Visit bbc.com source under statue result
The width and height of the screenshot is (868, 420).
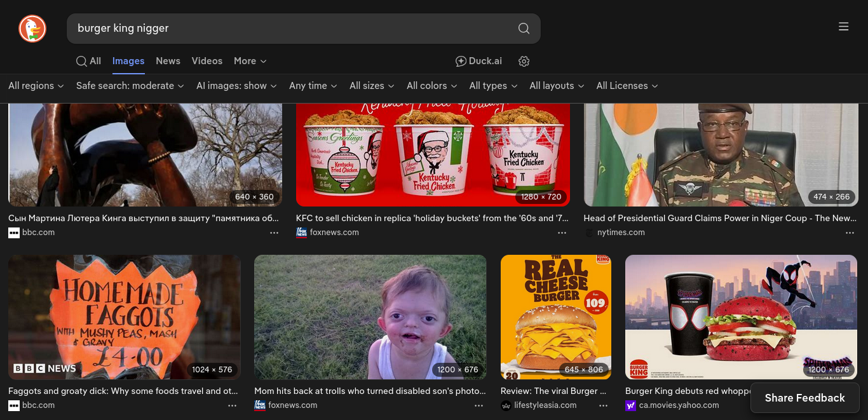point(39,233)
